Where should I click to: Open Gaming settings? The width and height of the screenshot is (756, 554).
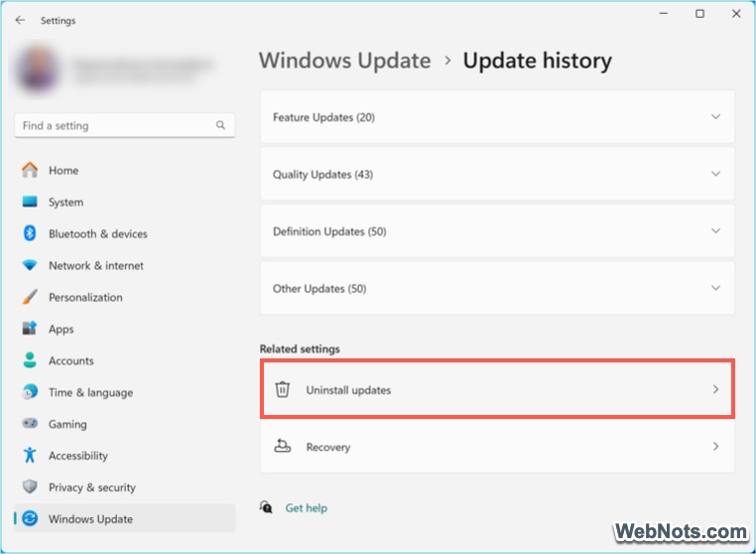[x=124, y=424]
